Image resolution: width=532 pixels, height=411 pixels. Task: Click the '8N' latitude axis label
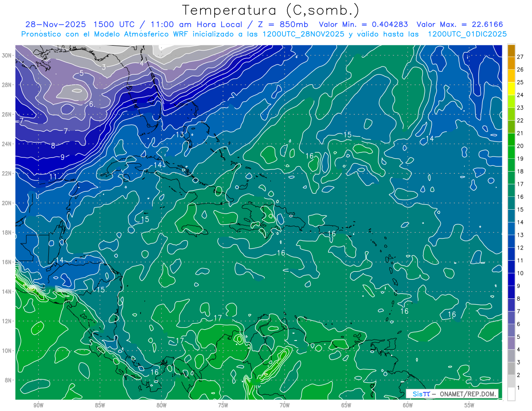pyautogui.click(x=9, y=380)
